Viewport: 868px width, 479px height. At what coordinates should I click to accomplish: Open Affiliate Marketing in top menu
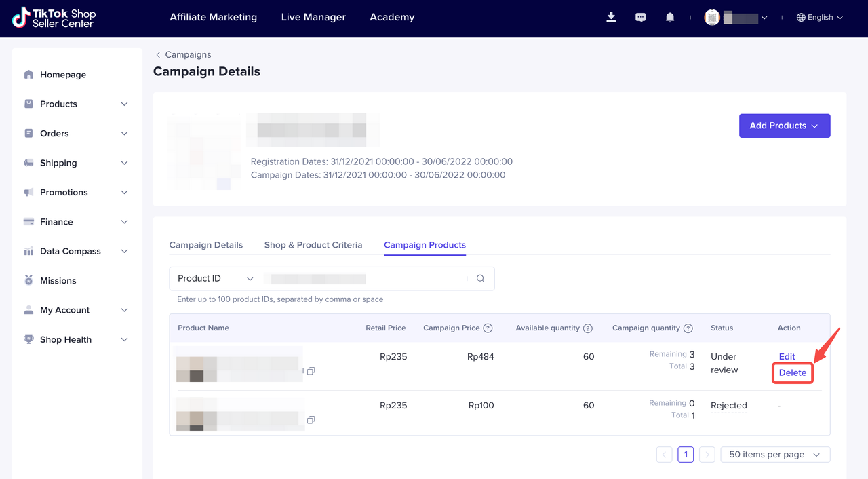click(x=213, y=17)
